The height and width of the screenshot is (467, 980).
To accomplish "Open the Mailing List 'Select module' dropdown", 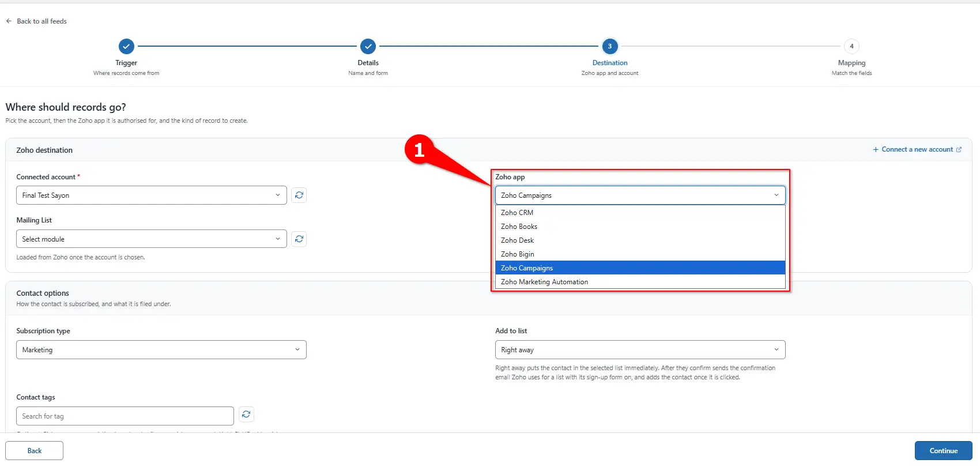I will 152,239.
